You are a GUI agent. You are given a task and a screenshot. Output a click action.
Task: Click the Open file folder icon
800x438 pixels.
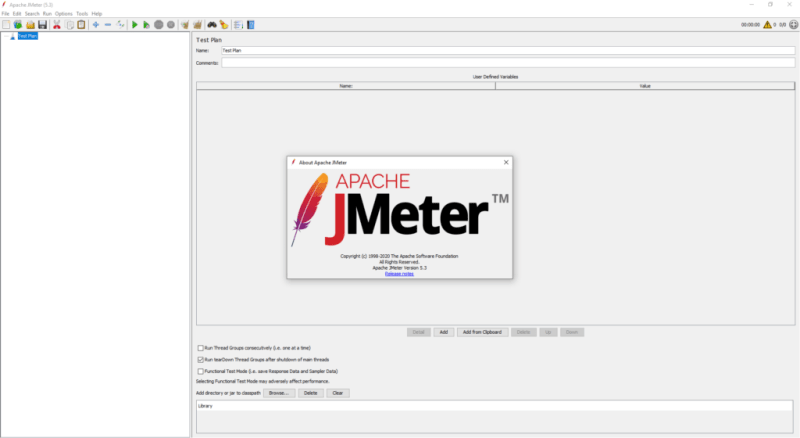(x=30, y=25)
